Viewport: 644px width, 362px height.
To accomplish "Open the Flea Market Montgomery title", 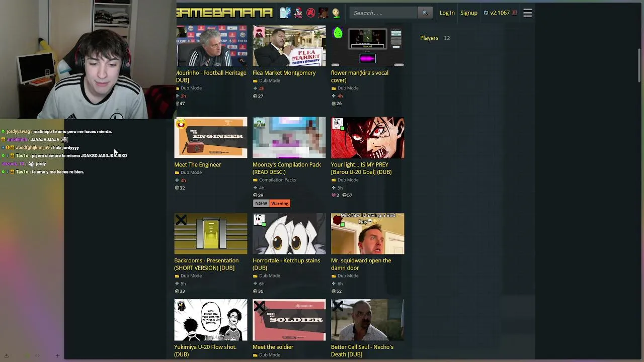I will [x=284, y=73].
